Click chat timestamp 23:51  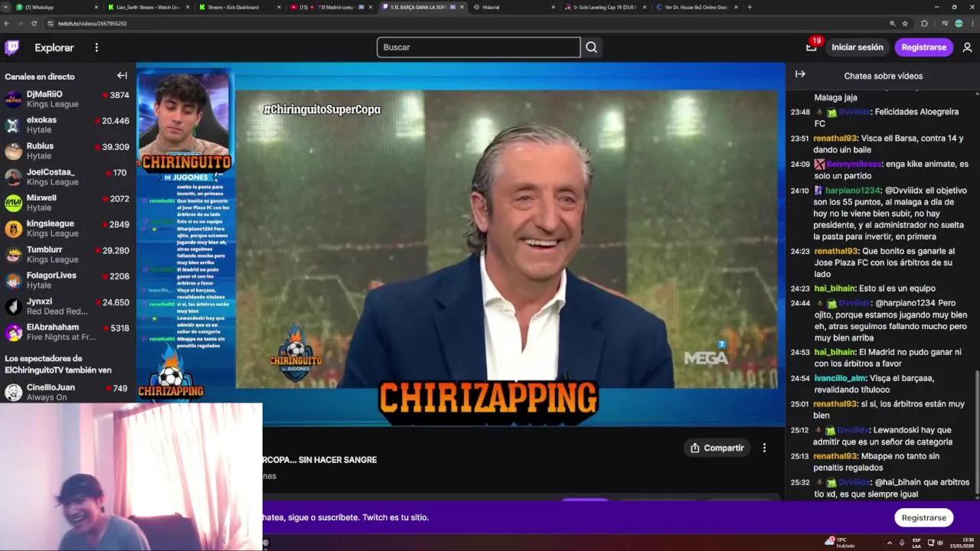click(x=800, y=139)
